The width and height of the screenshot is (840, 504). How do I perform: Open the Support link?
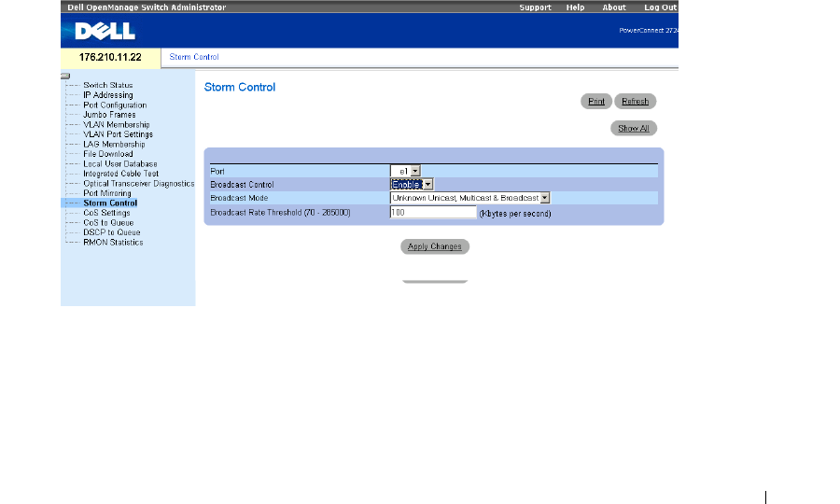click(x=535, y=7)
